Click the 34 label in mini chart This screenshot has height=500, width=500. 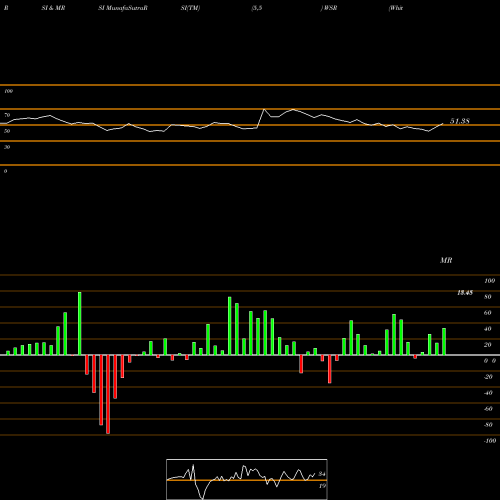pyautogui.click(x=322, y=474)
